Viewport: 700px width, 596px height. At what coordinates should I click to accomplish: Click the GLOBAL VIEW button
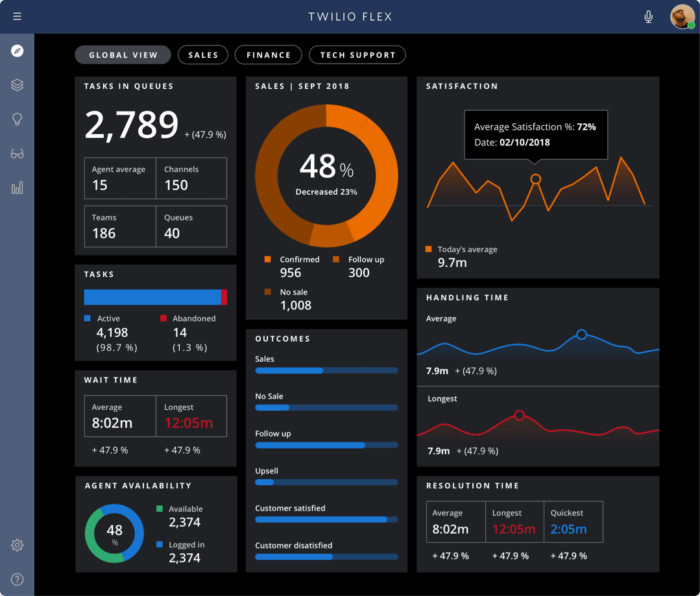[123, 54]
